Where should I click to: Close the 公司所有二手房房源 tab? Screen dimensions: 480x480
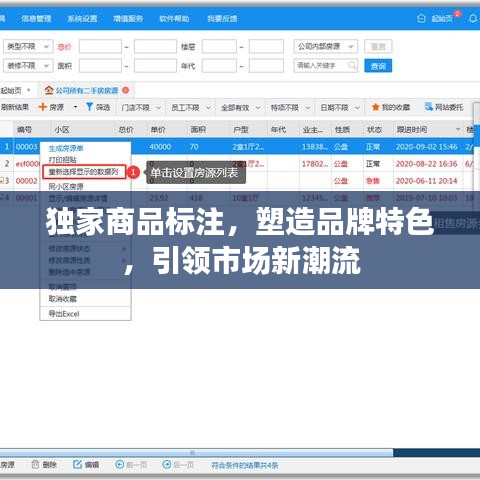click(x=126, y=90)
